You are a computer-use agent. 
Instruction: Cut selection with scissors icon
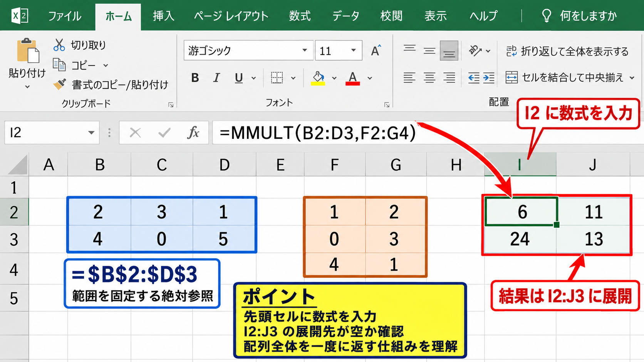point(59,45)
